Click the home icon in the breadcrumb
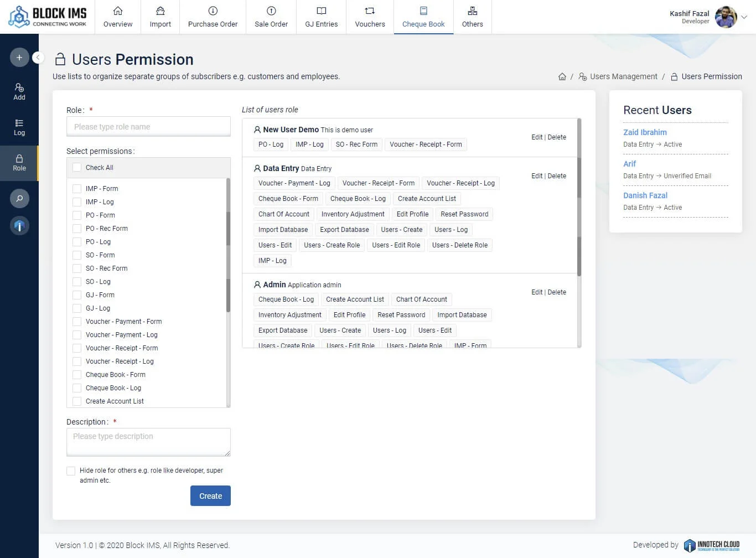Viewport: 756px width, 558px height. coord(562,77)
